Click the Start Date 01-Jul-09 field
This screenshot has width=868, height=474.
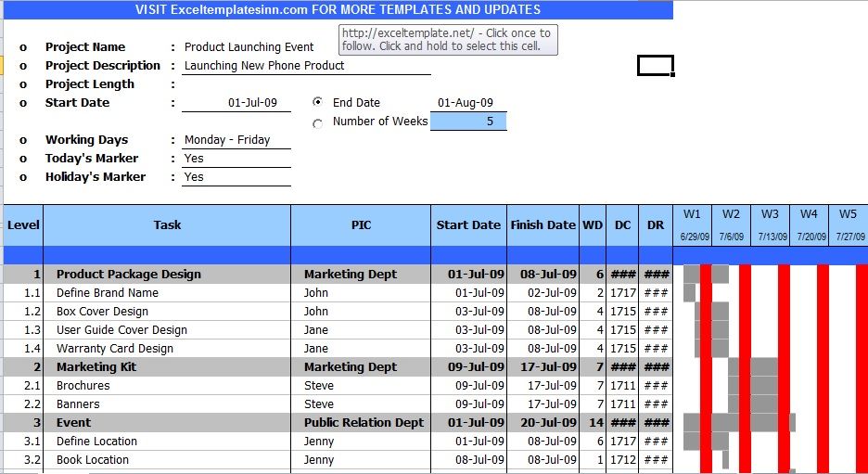[236, 102]
